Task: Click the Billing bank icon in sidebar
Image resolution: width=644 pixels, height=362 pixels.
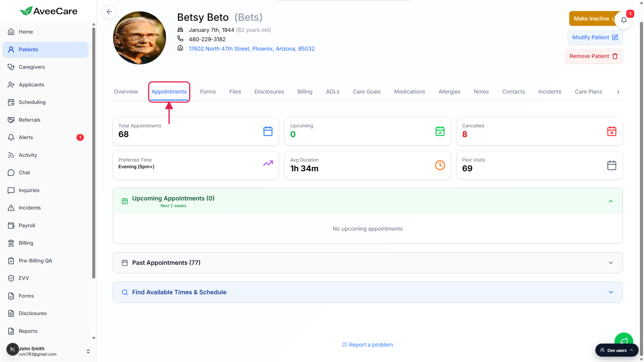Action: pyautogui.click(x=11, y=243)
